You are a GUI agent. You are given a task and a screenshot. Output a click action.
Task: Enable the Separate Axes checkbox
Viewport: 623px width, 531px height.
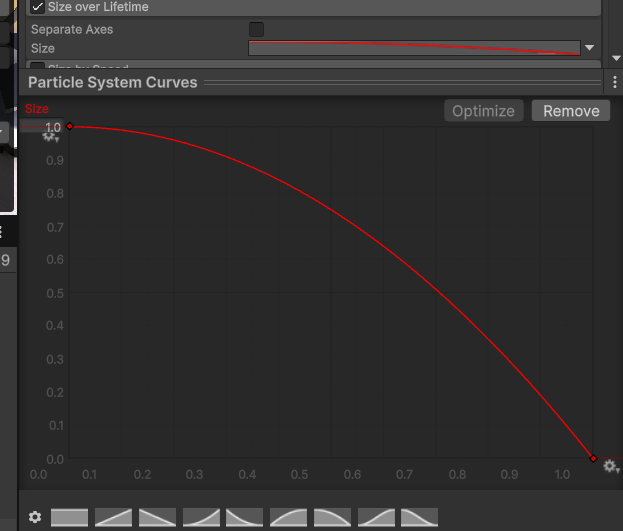pos(256,29)
